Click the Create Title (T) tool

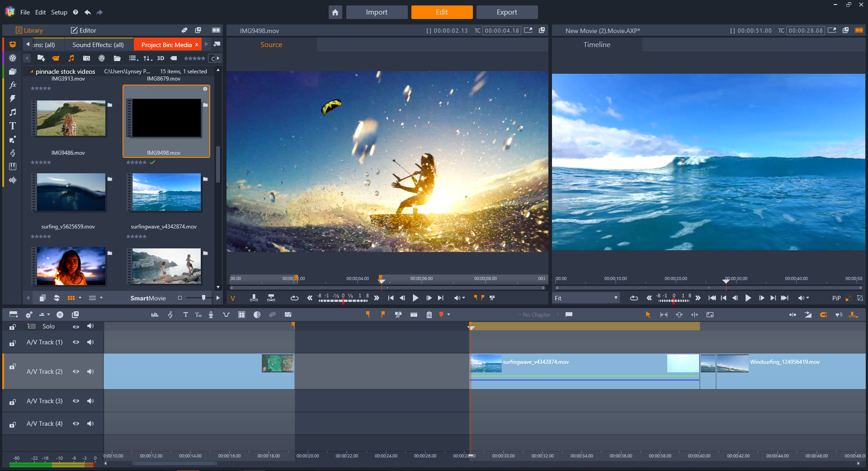coord(185,315)
